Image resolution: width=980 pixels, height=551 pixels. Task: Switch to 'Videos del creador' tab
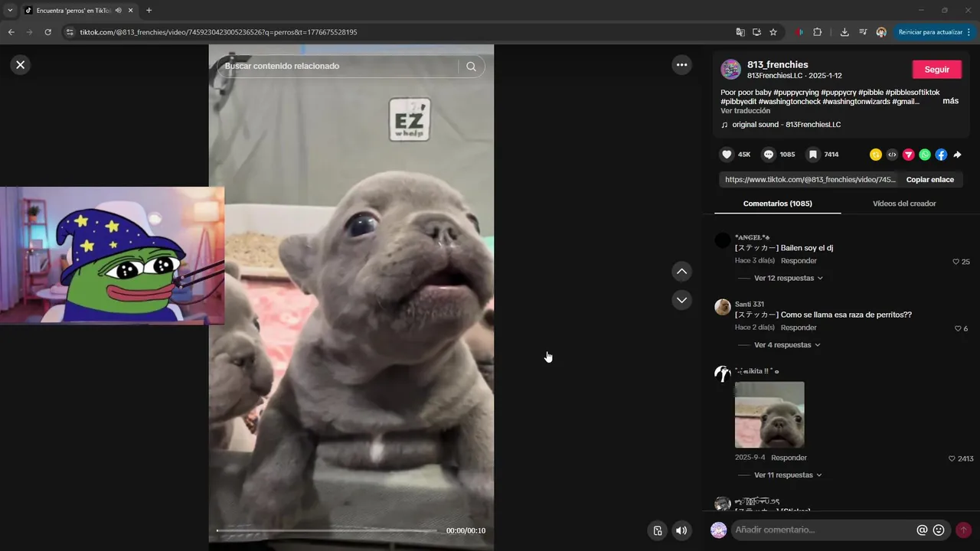pyautogui.click(x=904, y=204)
